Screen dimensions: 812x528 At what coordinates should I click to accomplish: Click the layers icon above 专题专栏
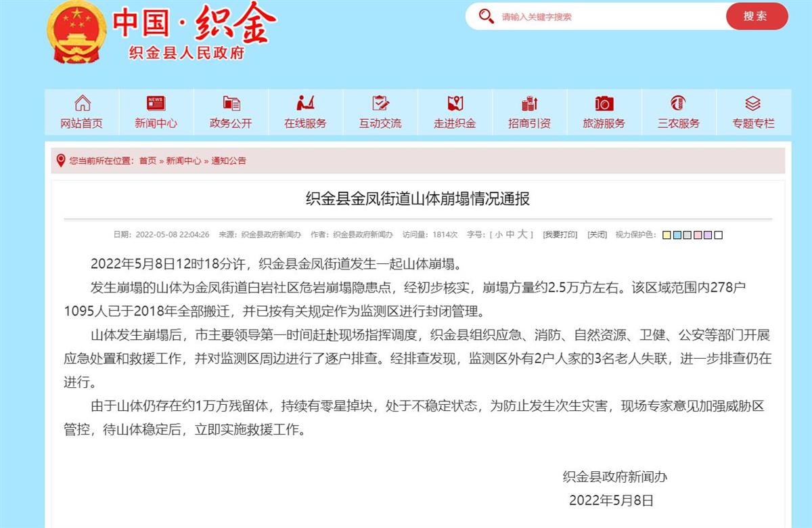tap(753, 104)
